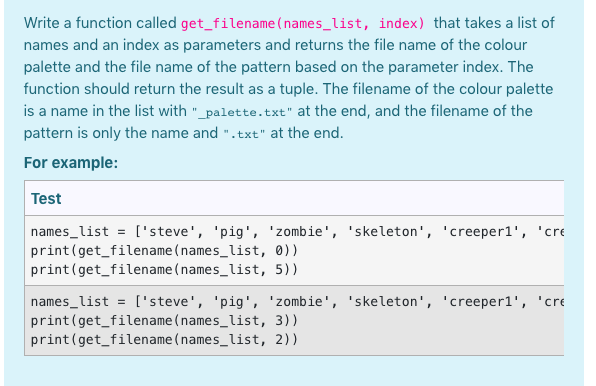596x386 pixels.
Task: Click the "_palette.txt" inline code text
Action: click(242, 112)
